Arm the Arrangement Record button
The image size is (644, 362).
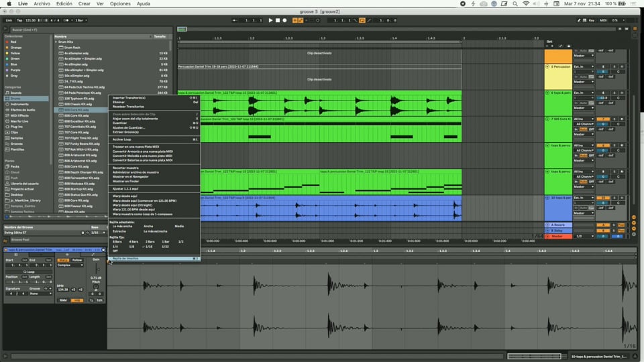coord(284,20)
